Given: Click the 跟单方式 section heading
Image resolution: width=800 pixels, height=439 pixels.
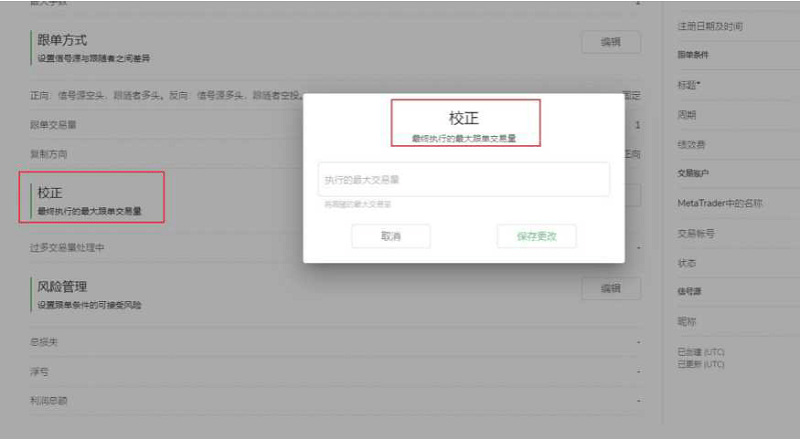Looking at the screenshot, I should coord(62,40).
